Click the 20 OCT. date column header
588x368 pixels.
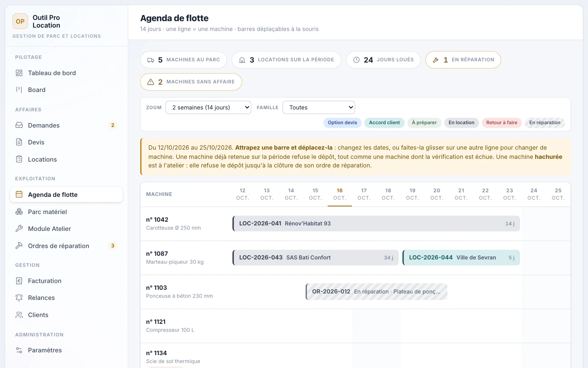[x=437, y=194]
